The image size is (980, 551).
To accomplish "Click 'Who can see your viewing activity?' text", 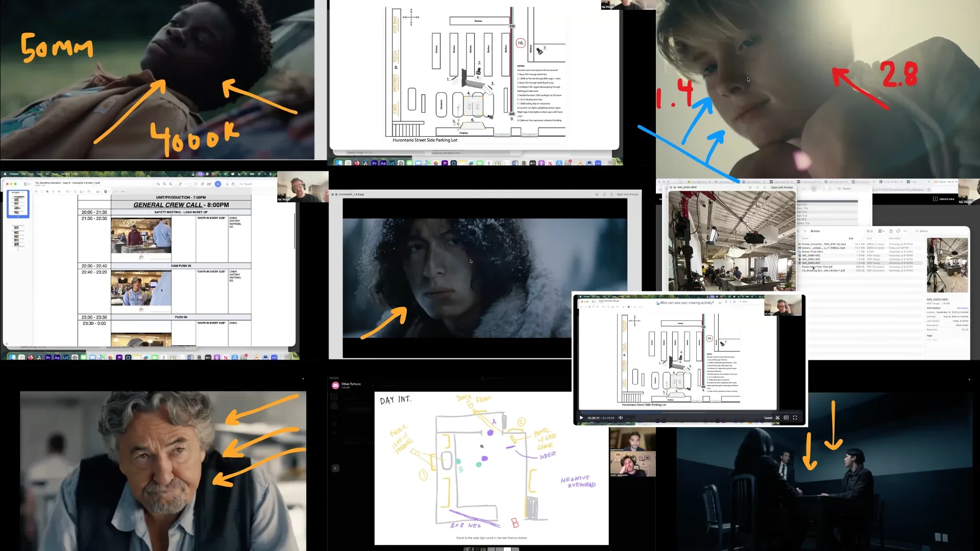I will 687,303.
